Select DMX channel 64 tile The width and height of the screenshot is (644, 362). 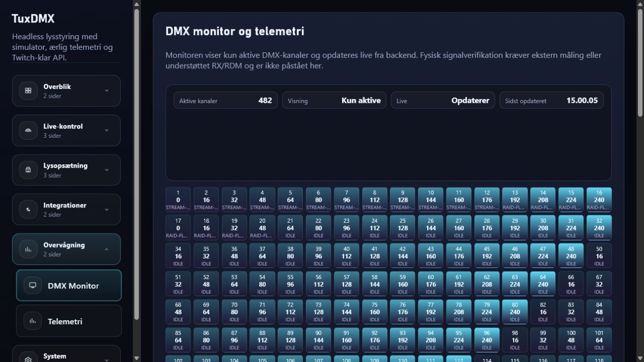coord(543,284)
